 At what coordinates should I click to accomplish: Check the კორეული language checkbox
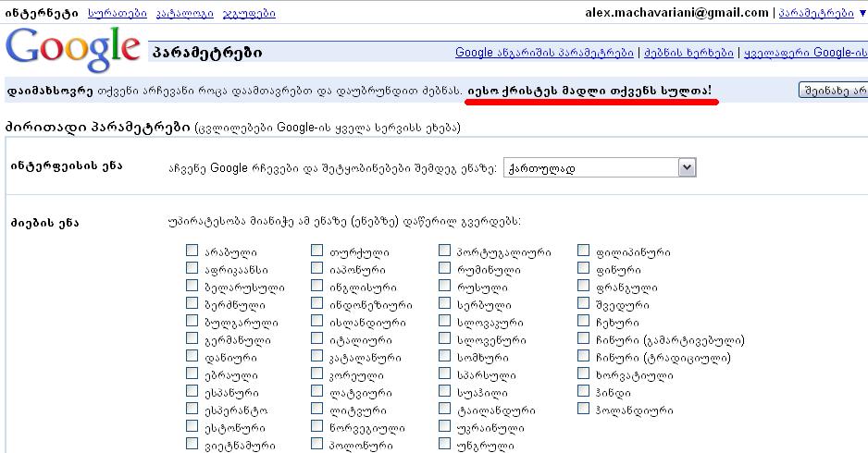317,373
